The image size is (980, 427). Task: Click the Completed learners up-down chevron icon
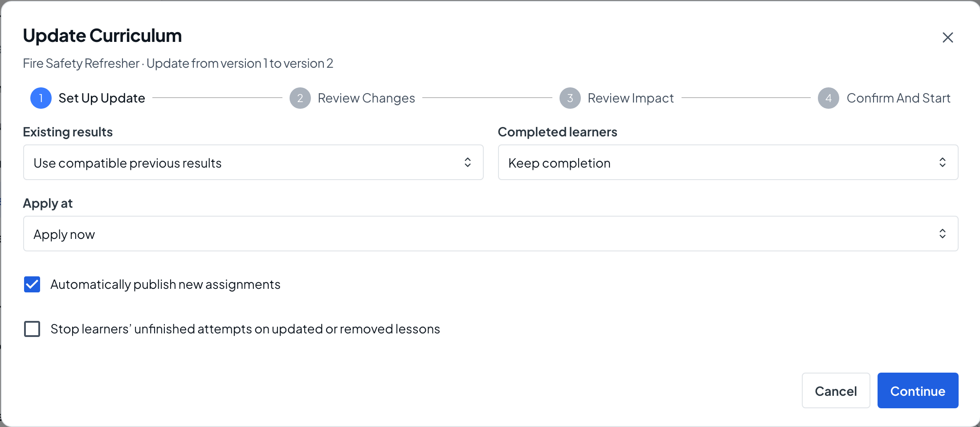pos(943,162)
